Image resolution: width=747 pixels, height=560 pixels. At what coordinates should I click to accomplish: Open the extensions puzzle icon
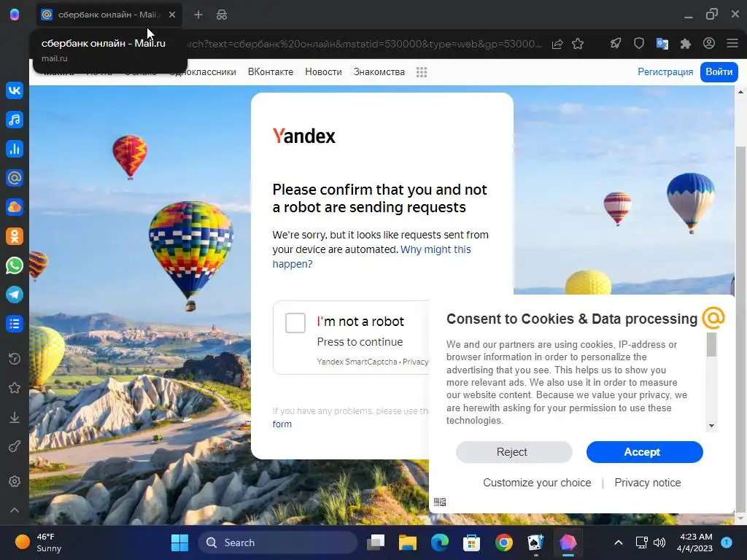686,44
